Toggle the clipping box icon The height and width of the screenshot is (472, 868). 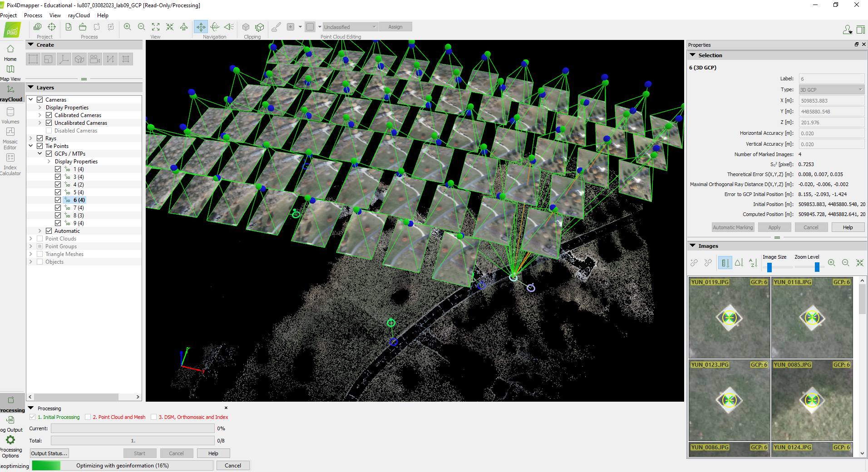[246, 27]
